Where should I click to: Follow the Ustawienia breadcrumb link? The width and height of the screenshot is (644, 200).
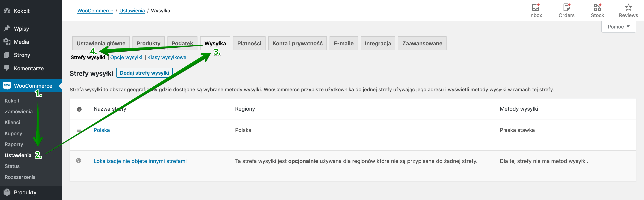(132, 10)
